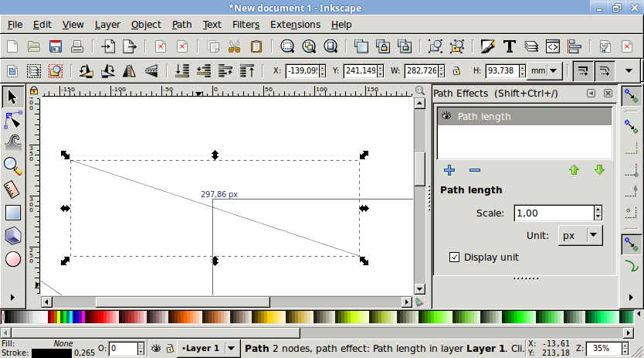Image resolution: width=644 pixels, height=358 pixels.
Task: Open the Path menu
Action: [182, 25]
